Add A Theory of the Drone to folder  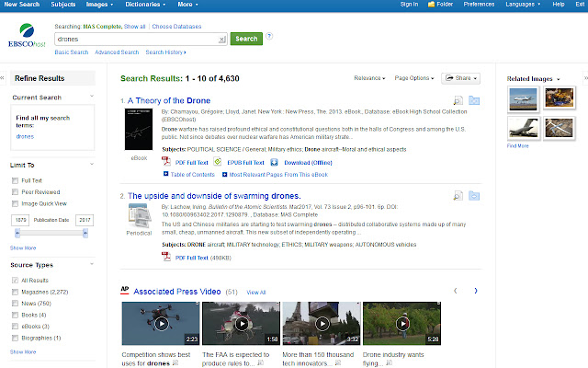[474, 100]
